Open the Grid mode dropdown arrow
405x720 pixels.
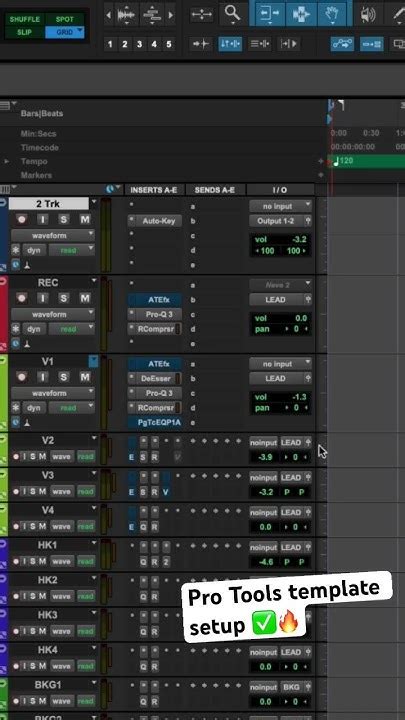[80, 31]
